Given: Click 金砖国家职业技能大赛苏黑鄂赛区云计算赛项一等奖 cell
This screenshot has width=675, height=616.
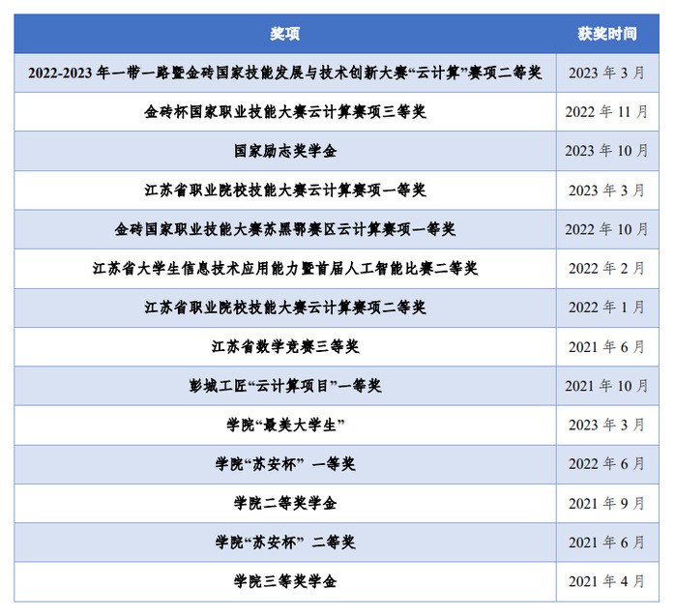Looking at the screenshot, I should (285, 229).
